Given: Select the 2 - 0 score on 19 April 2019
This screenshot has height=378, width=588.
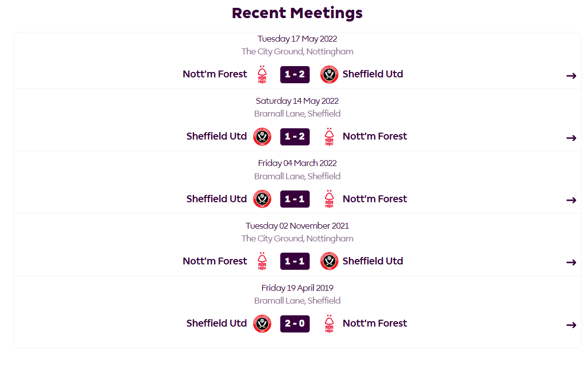Looking at the screenshot, I should [295, 324].
